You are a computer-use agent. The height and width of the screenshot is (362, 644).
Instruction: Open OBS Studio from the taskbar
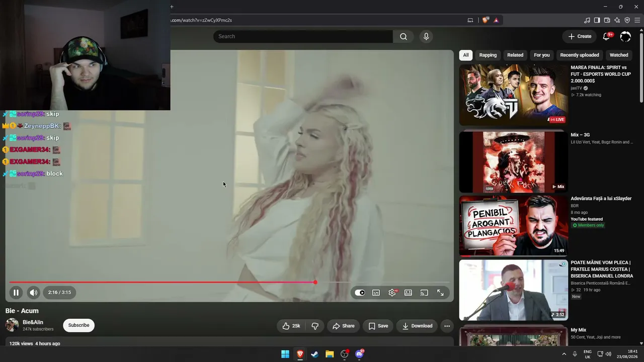click(345, 354)
